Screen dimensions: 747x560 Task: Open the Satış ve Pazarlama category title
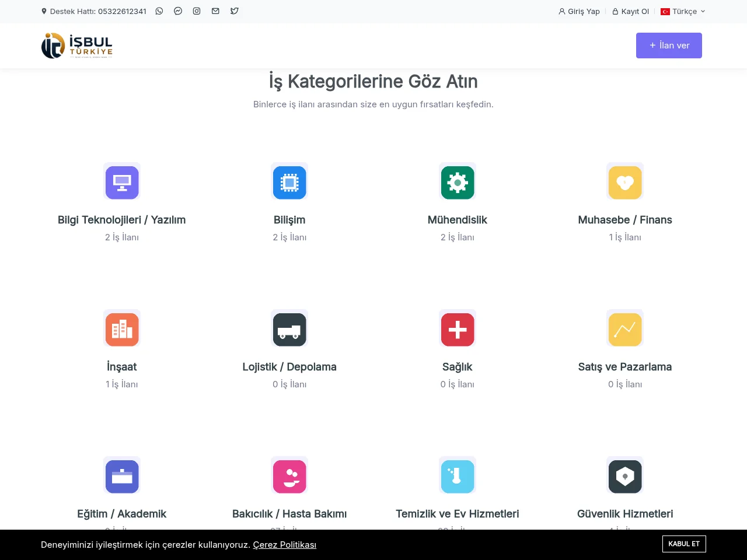click(x=625, y=367)
